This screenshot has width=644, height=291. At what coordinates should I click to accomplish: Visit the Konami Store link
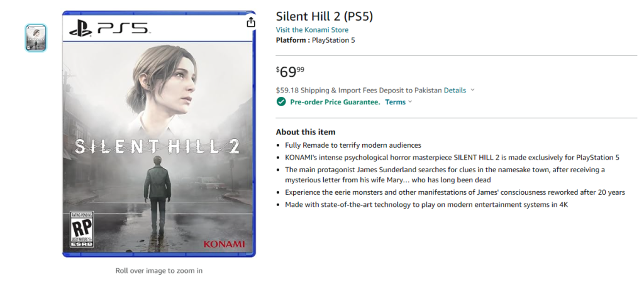click(x=312, y=30)
